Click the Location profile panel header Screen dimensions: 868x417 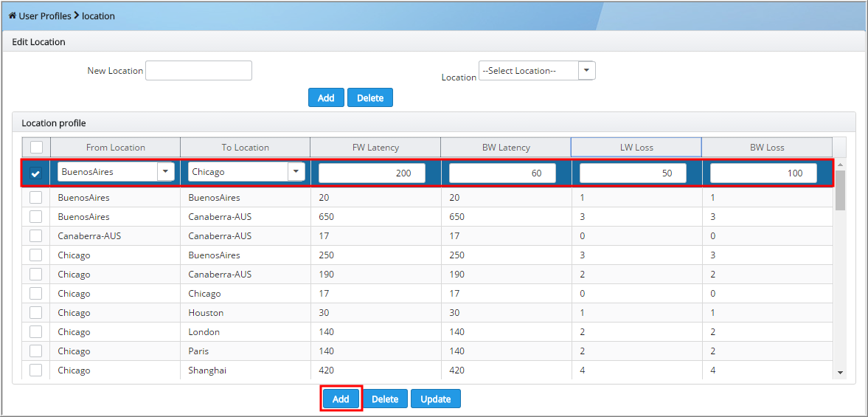coord(434,122)
